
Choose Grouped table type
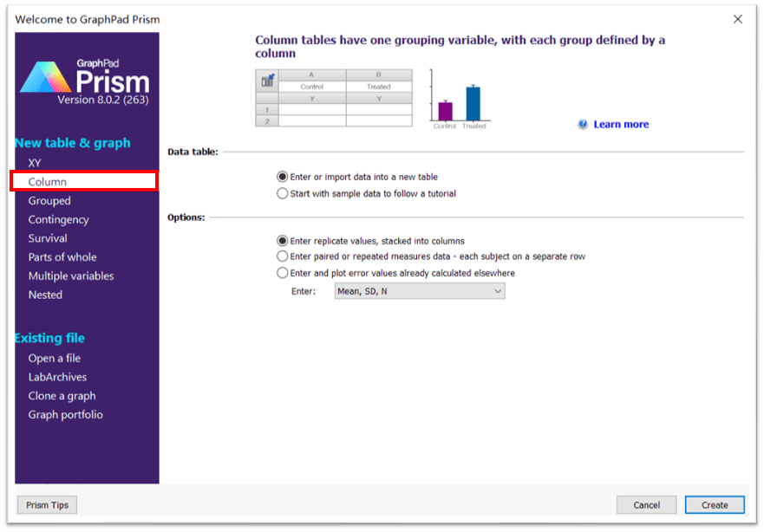(x=49, y=201)
